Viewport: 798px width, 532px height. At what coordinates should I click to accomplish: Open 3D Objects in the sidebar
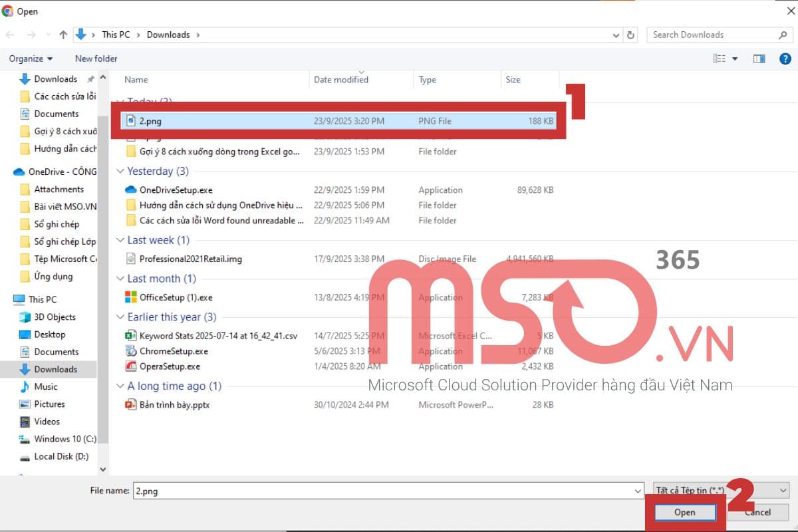tap(55, 317)
